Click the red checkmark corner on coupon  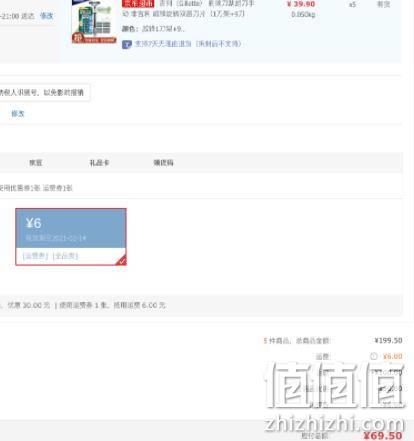[x=122, y=261]
